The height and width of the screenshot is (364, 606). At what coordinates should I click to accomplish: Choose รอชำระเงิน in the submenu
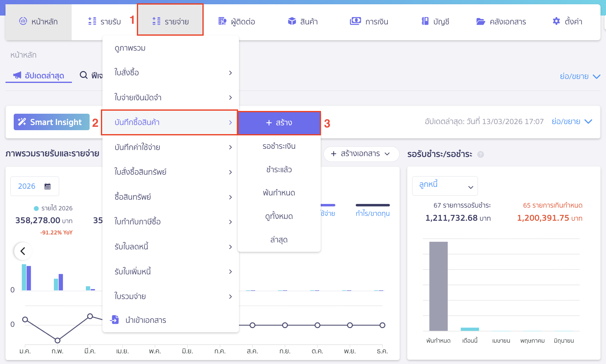279,146
